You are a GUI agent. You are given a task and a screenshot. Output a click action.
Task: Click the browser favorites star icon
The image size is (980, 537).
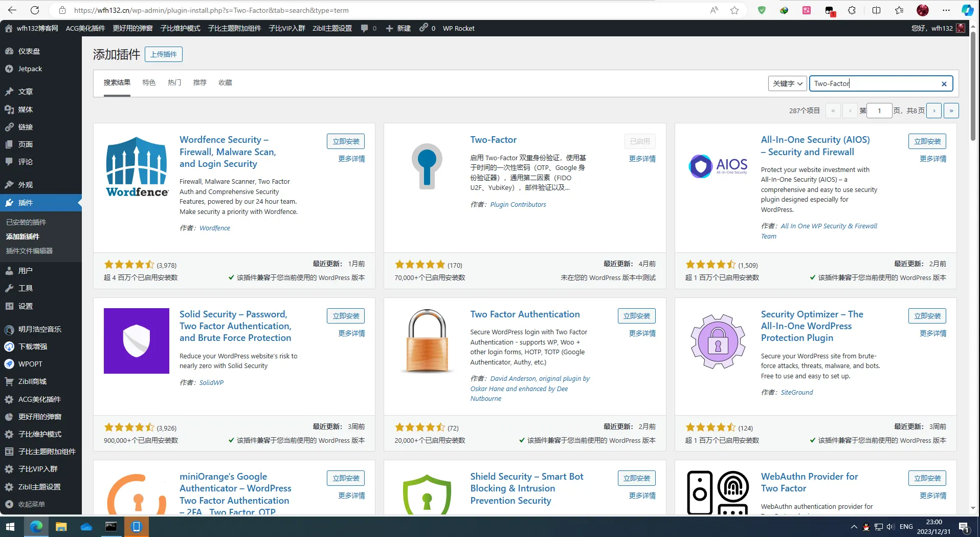734,10
